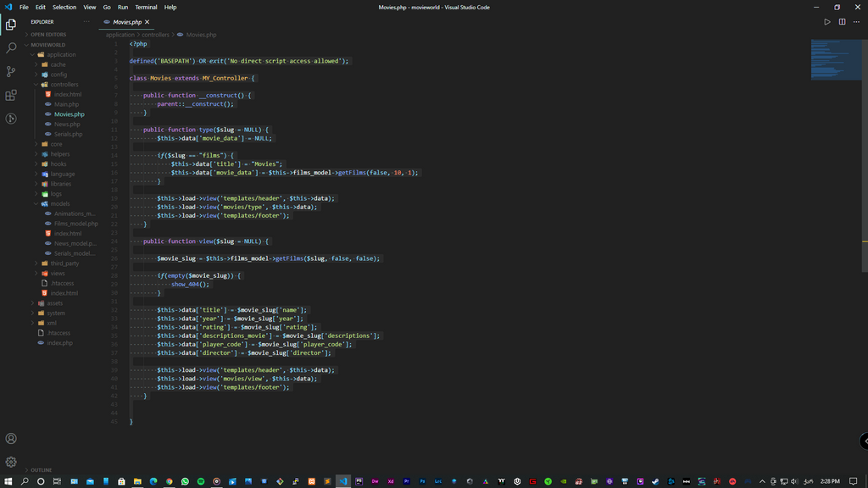Open the Run menu
Image resolution: width=868 pixels, height=488 pixels.
coord(123,7)
